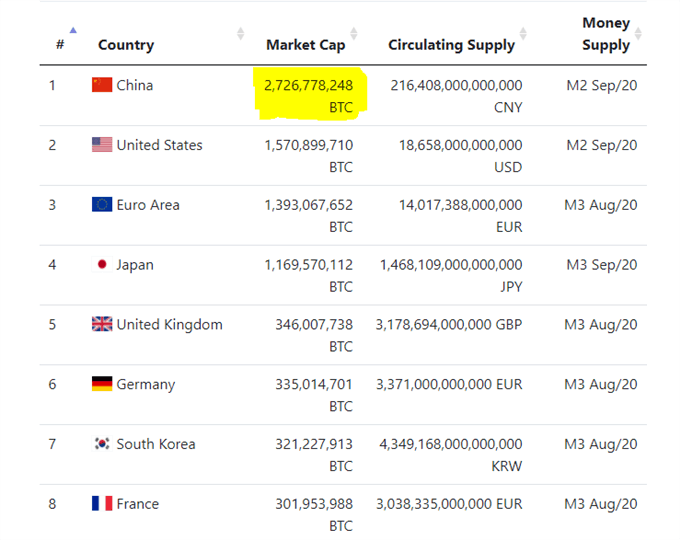Select highlighted China market cap value
Screen dimensions: 680x540
pyautogui.click(x=309, y=96)
